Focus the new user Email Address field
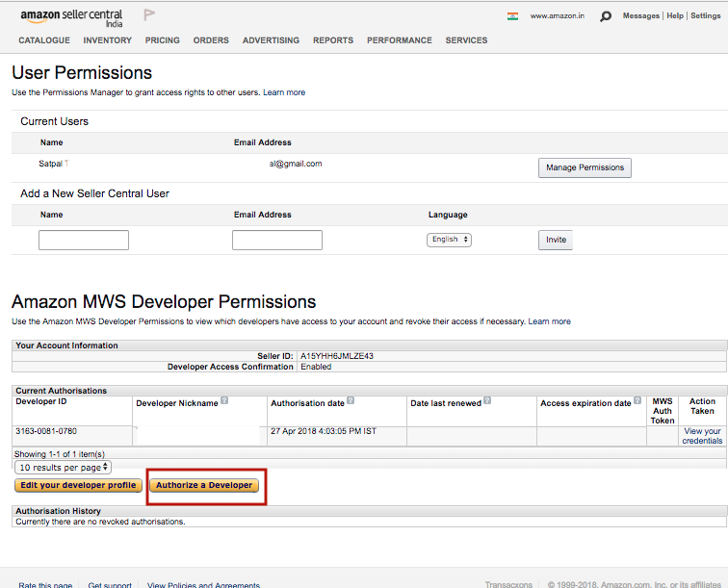 tap(277, 240)
